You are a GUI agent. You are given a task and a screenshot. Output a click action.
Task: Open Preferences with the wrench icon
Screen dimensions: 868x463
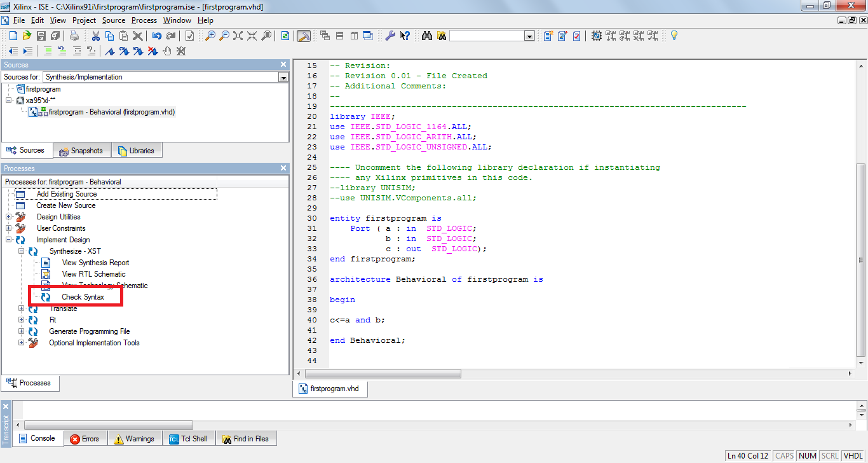click(x=391, y=36)
